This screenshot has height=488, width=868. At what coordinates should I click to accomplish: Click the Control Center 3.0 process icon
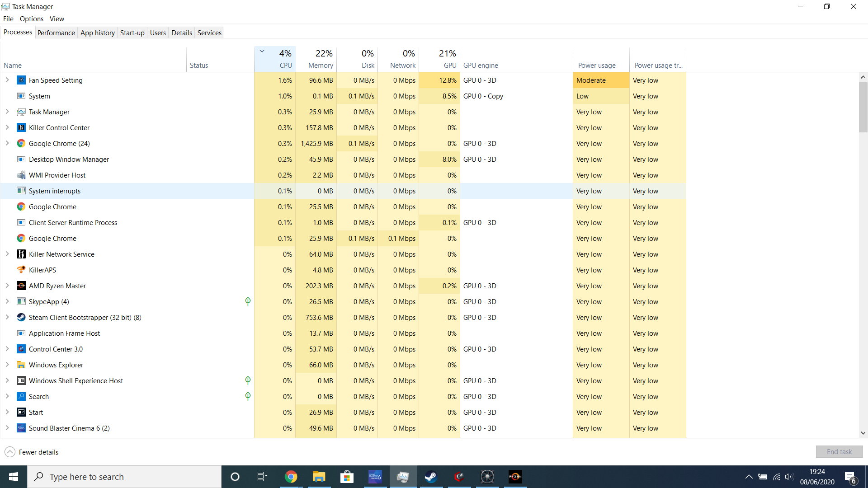(21, 349)
